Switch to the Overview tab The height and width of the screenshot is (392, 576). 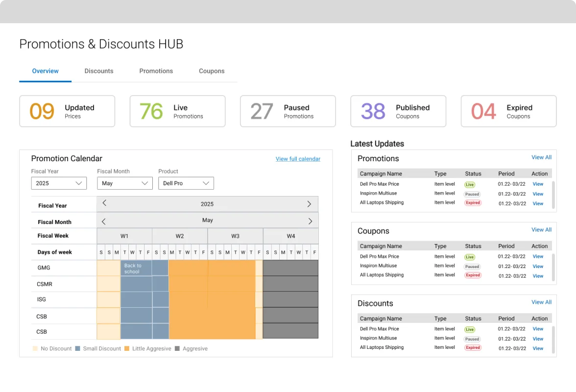45,71
